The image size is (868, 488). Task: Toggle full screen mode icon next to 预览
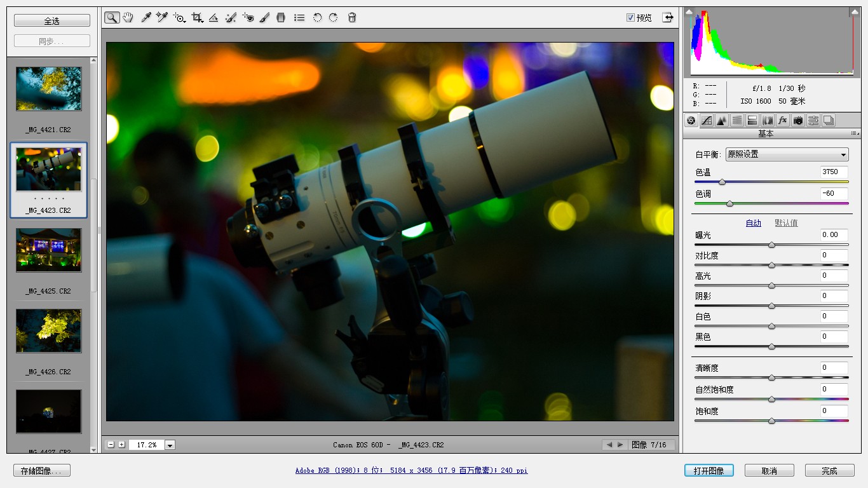point(668,18)
